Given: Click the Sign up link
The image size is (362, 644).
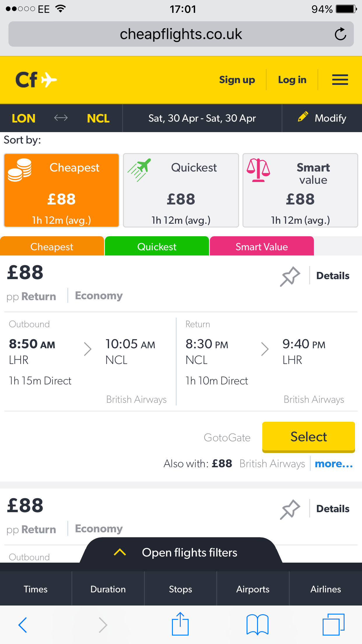Looking at the screenshot, I should coord(237,80).
